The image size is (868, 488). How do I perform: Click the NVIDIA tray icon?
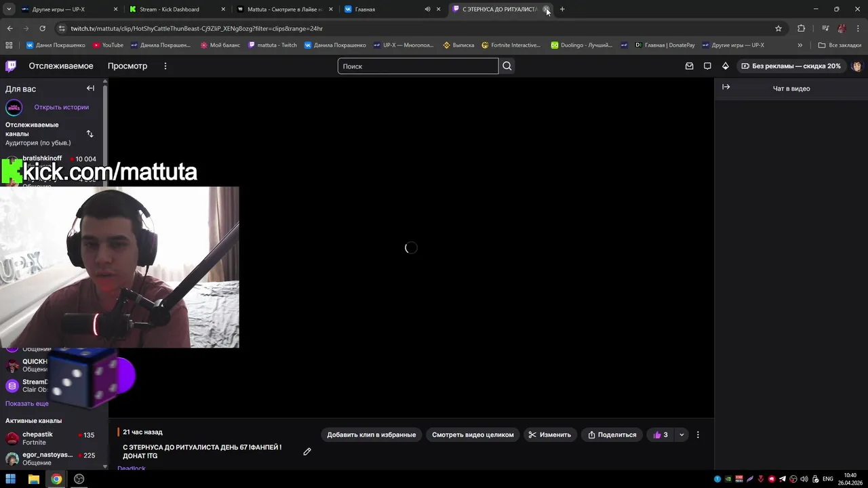click(x=728, y=479)
